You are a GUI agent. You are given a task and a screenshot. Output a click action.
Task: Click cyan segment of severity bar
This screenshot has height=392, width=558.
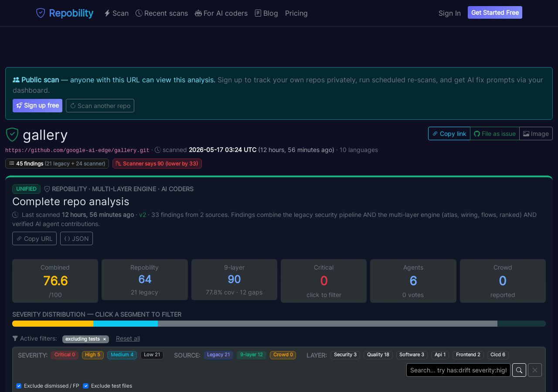pos(126,324)
